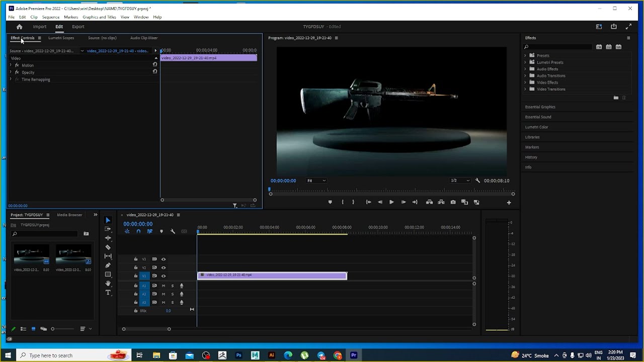Image resolution: width=644 pixels, height=362 pixels.
Task: Expand the Video Effects folder
Action: [525, 82]
